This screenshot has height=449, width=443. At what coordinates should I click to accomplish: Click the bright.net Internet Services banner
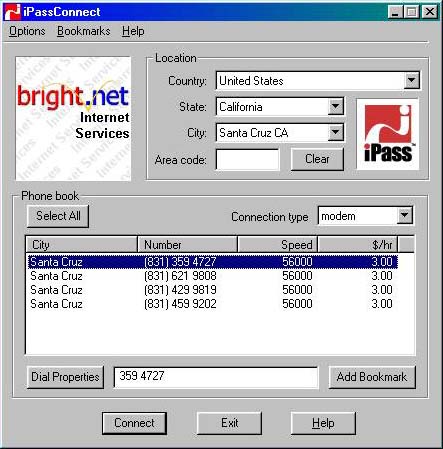coord(73,119)
